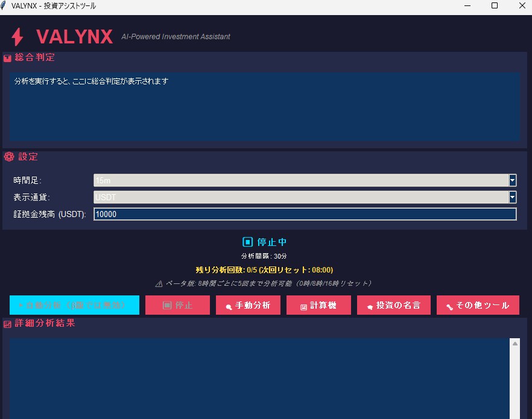Click the 分析間隔: 30分 label
Image resolution: width=532 pixels, height=419 pixels.
pos(264,256)
